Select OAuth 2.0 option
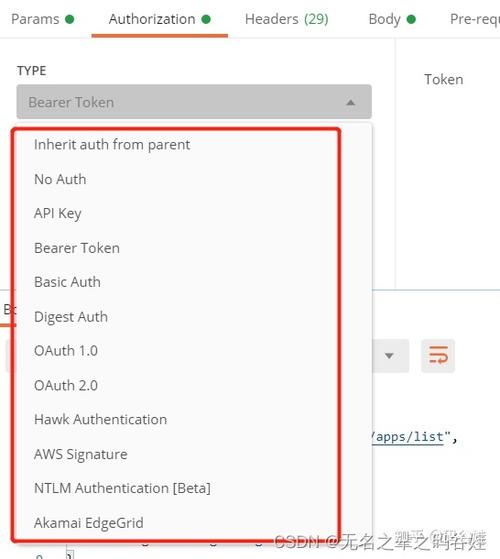The image size is (500, 559). click(x=66, y=385)
